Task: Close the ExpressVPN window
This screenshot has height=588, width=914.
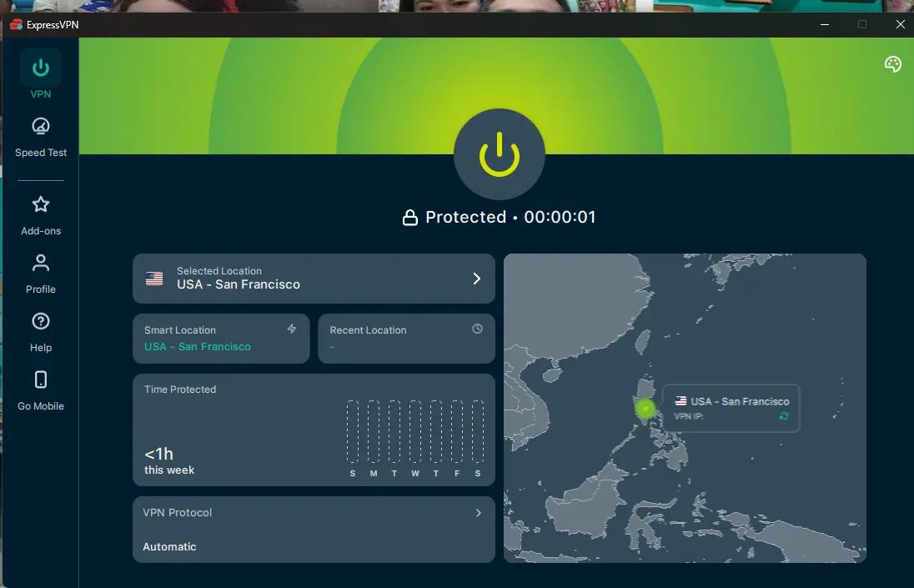Action: 900,24
